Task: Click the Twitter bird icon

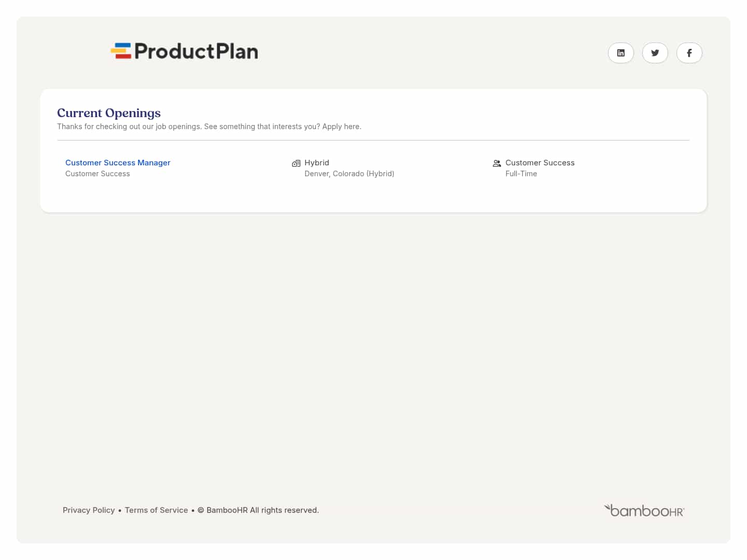Action: 655,52
